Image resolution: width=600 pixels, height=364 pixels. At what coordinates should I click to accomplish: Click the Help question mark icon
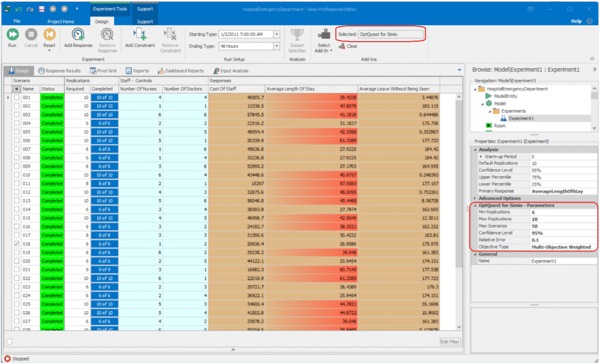pyautogui.click(x=590, y=21)
